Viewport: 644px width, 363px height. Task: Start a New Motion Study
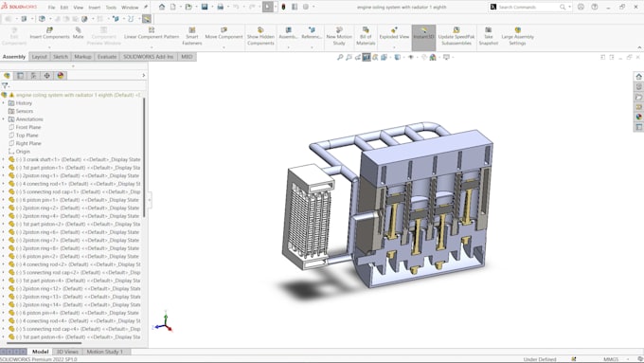(x=339, y=36)
